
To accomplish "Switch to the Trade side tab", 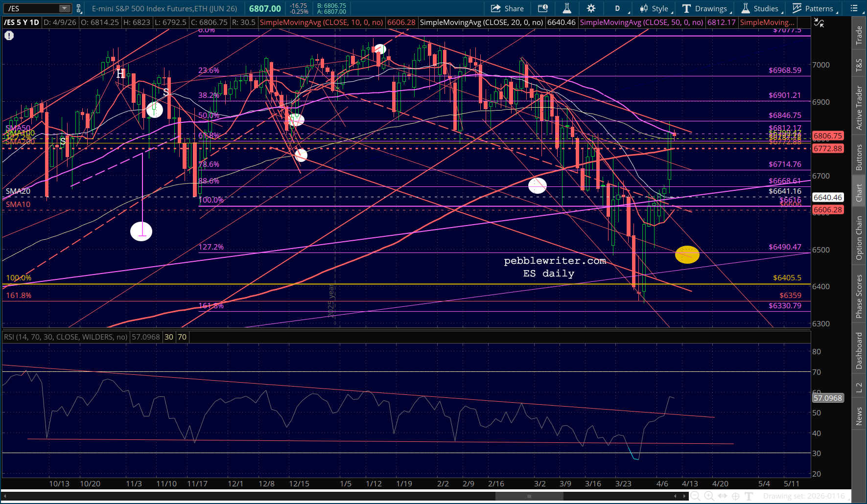I will tap(859, 35).
